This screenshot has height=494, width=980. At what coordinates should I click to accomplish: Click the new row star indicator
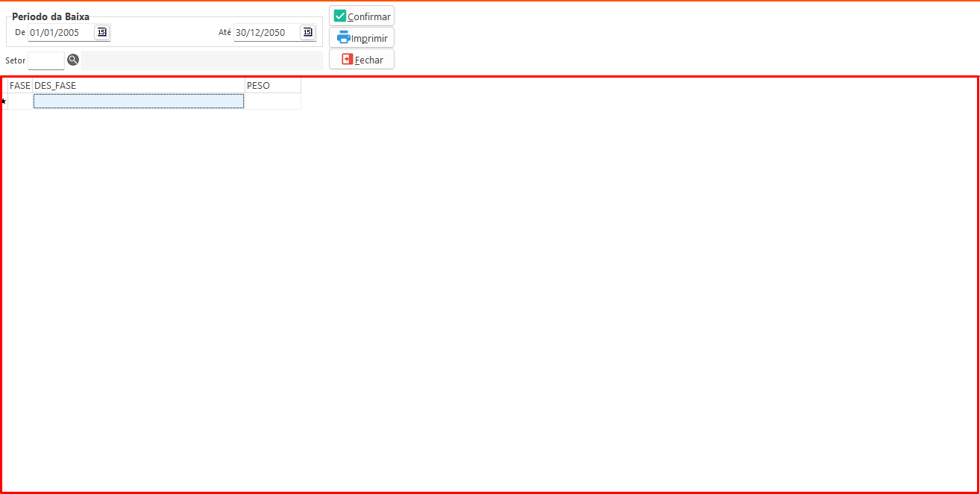(x=4, y=101)
